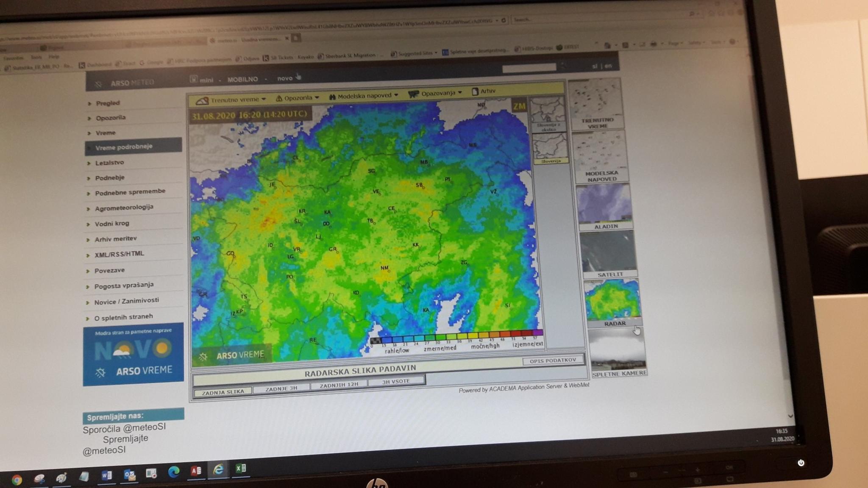Open Microsoft Excel from the taskbar
This screenshot has height=488, width=868.
point(241,468)
